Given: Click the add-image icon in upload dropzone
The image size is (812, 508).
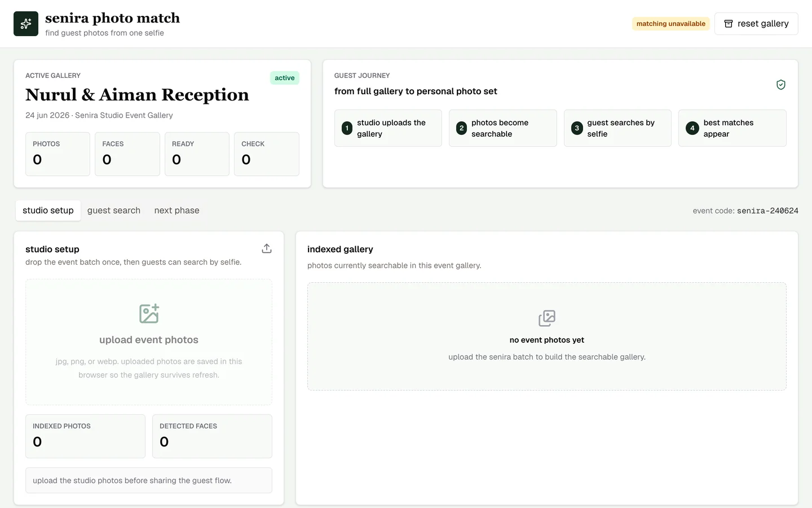Looking at the screenshot, I should pos(149,314).
